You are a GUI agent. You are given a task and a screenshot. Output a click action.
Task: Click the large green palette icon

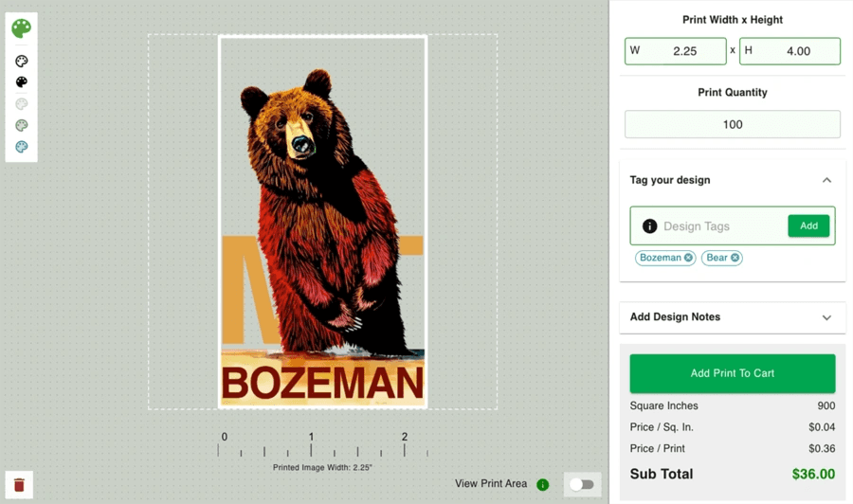[21, 28]
